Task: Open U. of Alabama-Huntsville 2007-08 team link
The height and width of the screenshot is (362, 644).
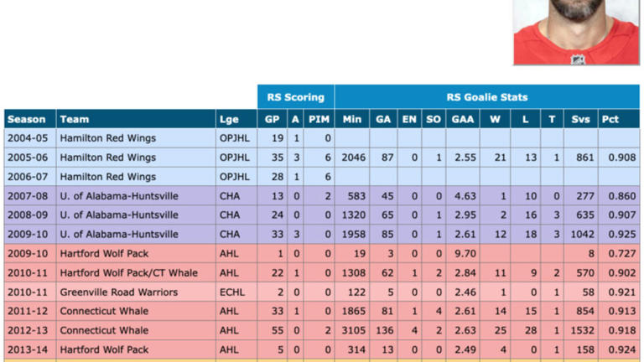Action: click(119, 196)
